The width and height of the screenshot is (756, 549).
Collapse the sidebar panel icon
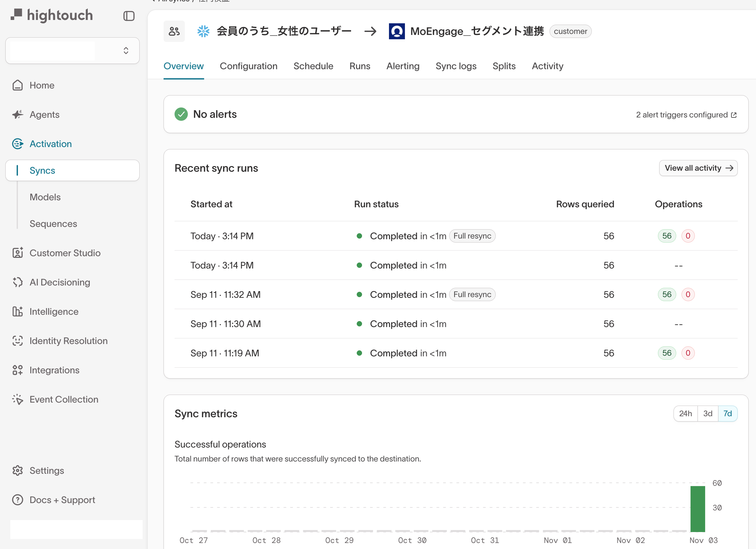click(129, 16)
